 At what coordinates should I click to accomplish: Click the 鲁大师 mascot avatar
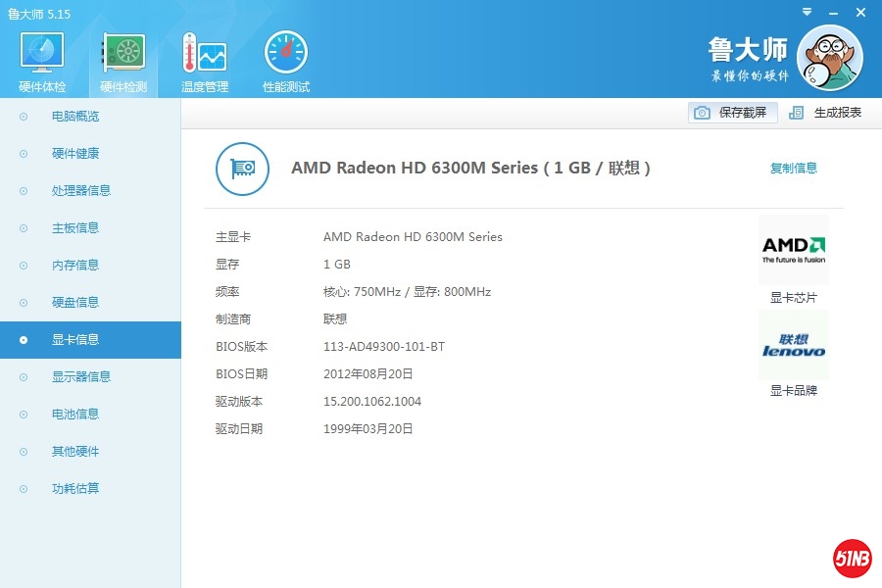[830, 58]
